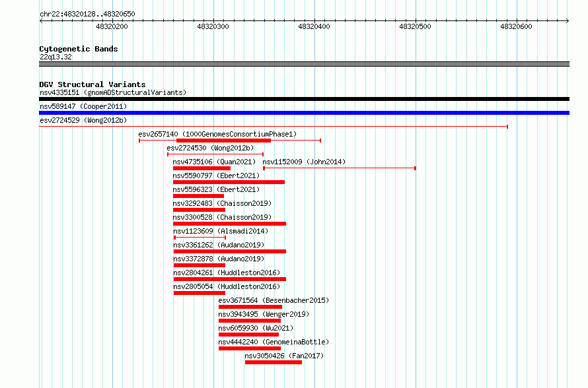
Task: Click the 22q13.32 band label
Action: pos(55,57)
